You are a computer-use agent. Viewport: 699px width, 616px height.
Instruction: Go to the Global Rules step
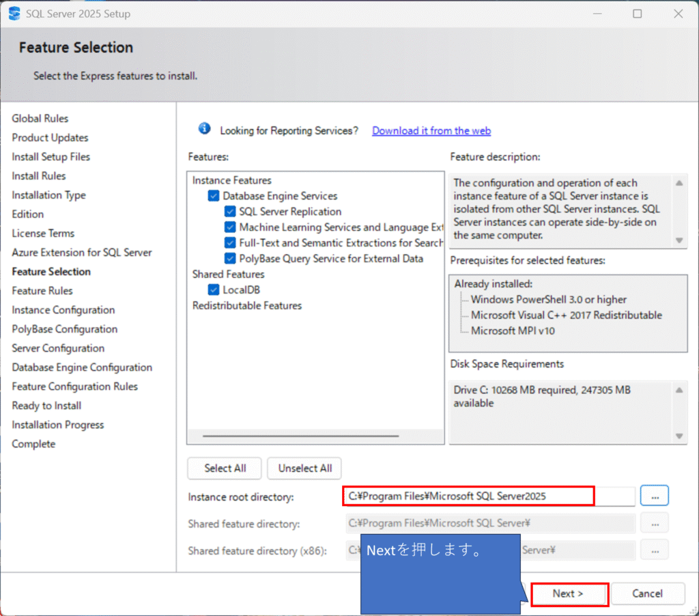pyautogui.click(x=40, y=118)
